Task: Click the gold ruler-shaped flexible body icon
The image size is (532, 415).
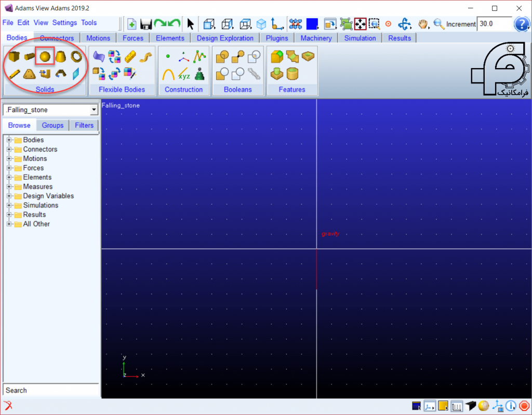Action: click(x=130, y=56)
